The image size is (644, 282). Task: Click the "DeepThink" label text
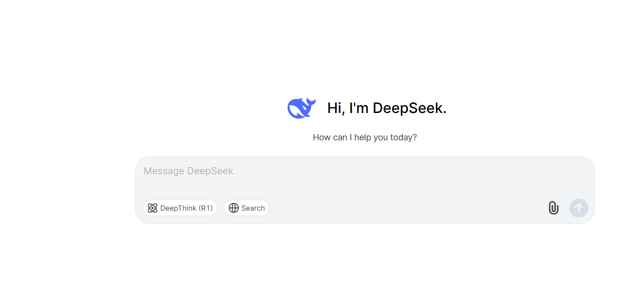pos(178,208)
